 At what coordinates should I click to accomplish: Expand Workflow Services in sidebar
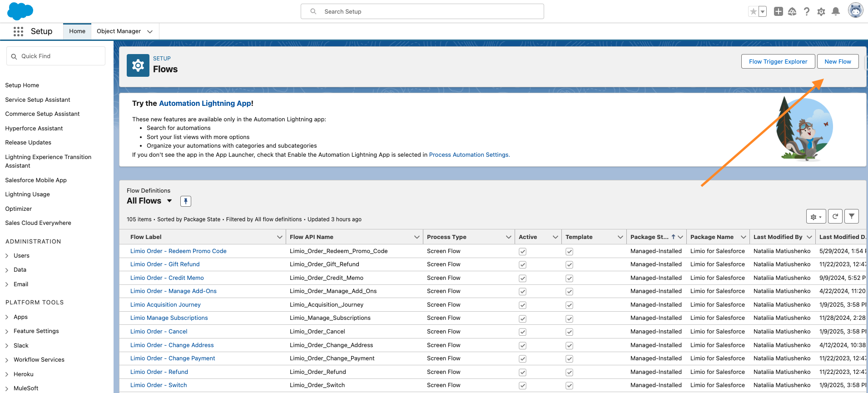(7, 360)
